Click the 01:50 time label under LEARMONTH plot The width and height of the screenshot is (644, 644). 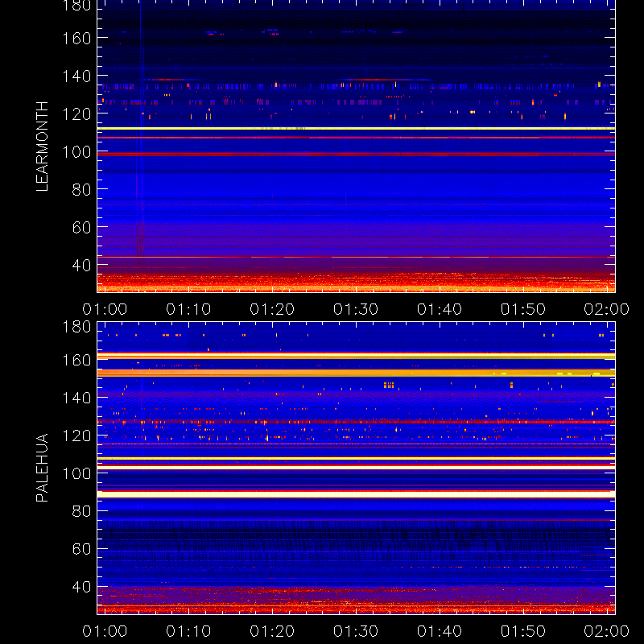coord(522,309)
